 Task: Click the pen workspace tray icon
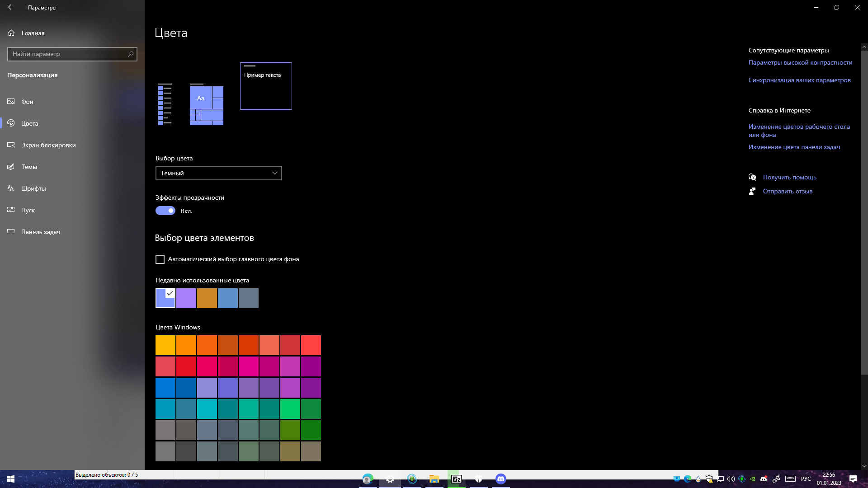[x=776, y=479]
